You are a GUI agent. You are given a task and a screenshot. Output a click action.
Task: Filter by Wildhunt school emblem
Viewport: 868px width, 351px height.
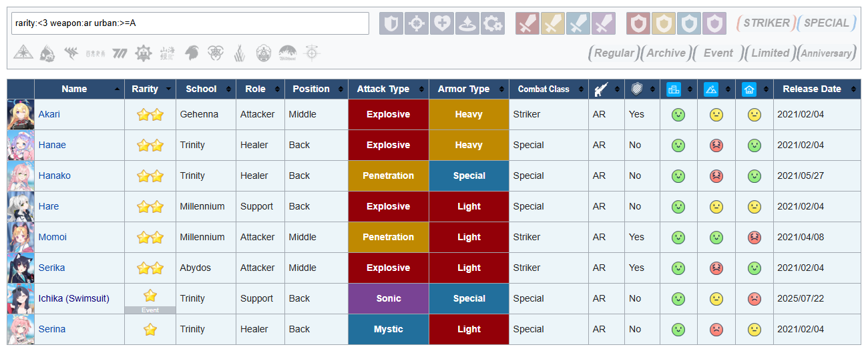point(288,53)
